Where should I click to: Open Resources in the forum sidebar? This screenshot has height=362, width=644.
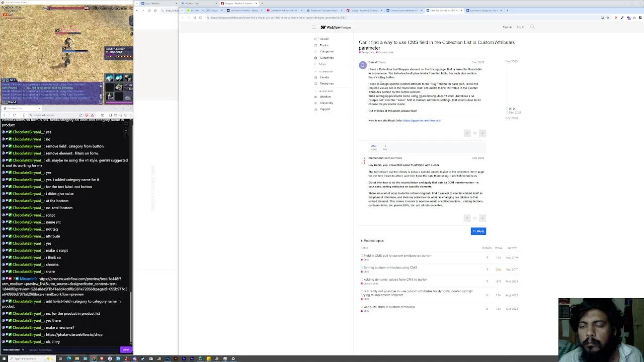click(x=326, y=83)
